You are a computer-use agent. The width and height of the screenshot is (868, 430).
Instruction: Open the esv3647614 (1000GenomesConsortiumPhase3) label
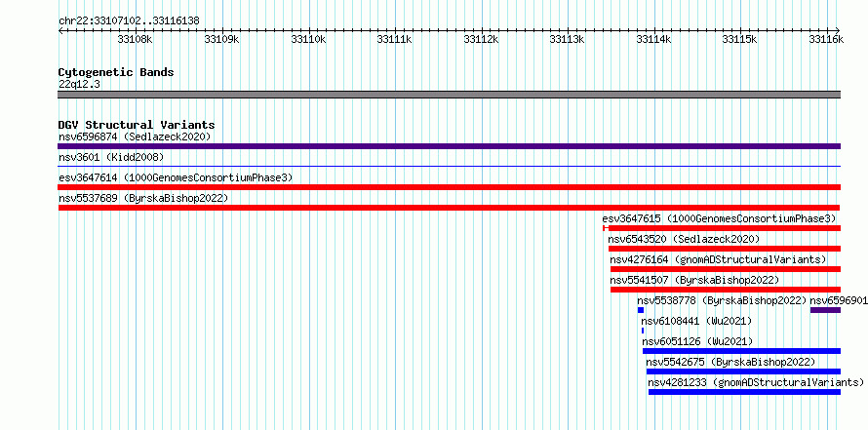(176, 177)
